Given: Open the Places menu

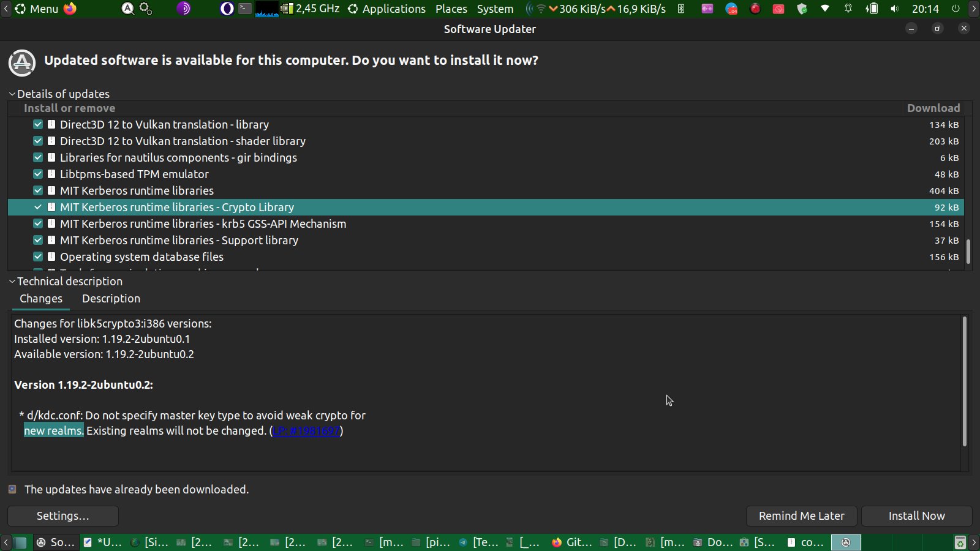Looking at the screenshot, I should (x=451, y=9).
